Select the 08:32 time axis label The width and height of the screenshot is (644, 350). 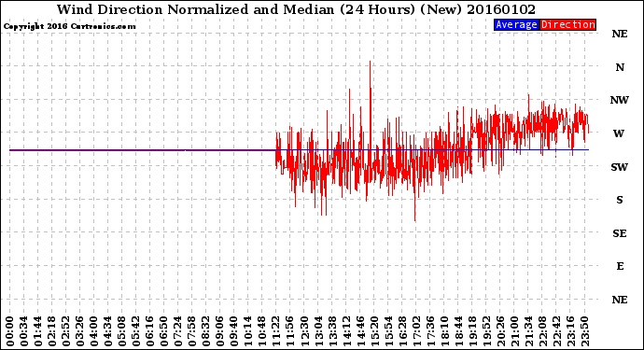coord(205,331)
